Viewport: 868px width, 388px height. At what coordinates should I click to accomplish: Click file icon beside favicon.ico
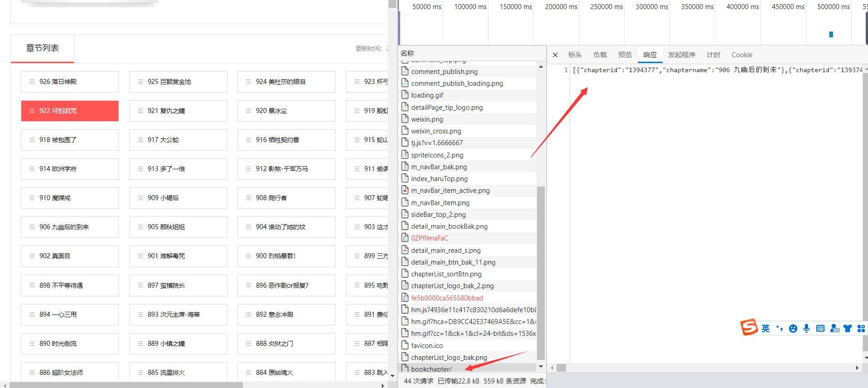(x=405, y=345)
